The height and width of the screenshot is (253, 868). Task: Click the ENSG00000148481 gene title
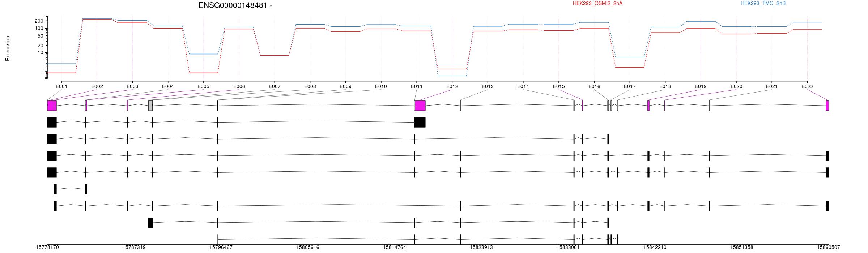(x=235, y=5)
